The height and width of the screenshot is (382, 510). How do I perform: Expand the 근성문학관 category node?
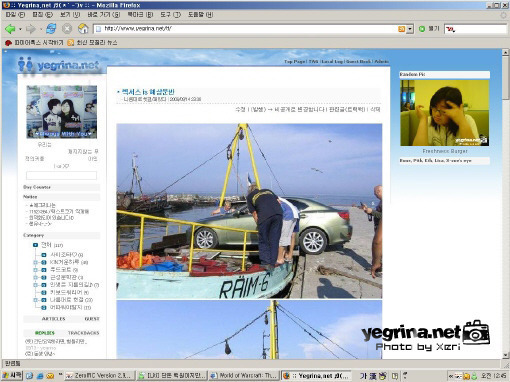coord(35,277)
